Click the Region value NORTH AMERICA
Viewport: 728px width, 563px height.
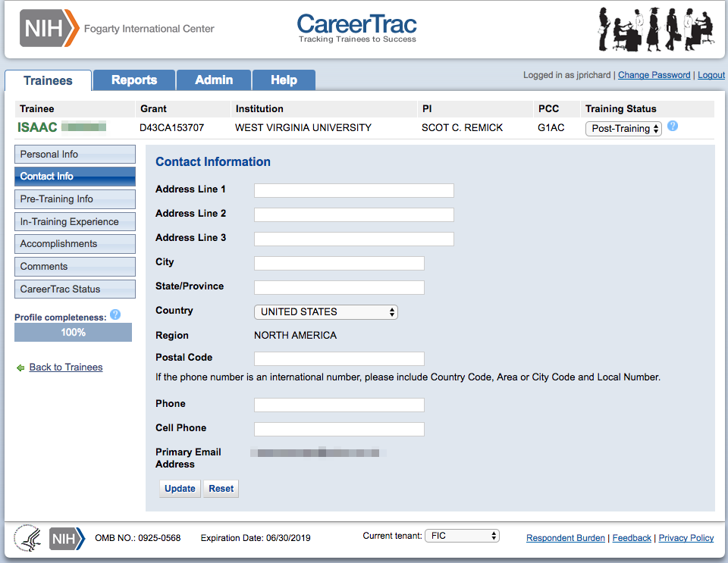(x=295, y=335)
